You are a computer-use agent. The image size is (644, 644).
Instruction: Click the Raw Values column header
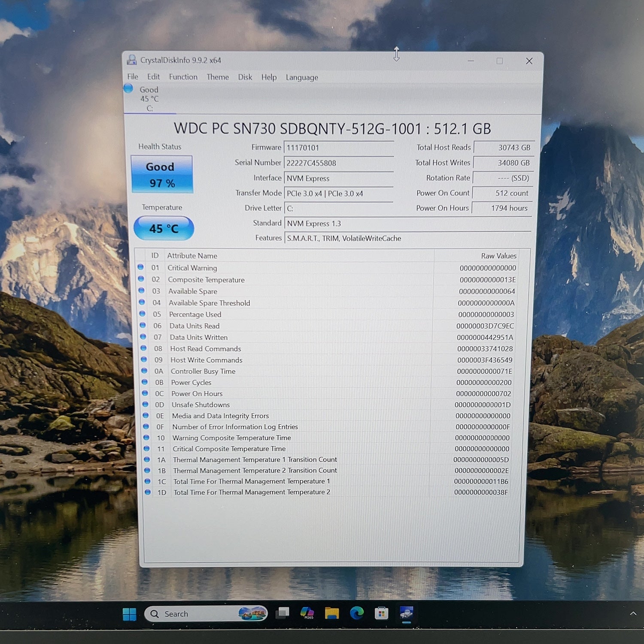[498, 256]
